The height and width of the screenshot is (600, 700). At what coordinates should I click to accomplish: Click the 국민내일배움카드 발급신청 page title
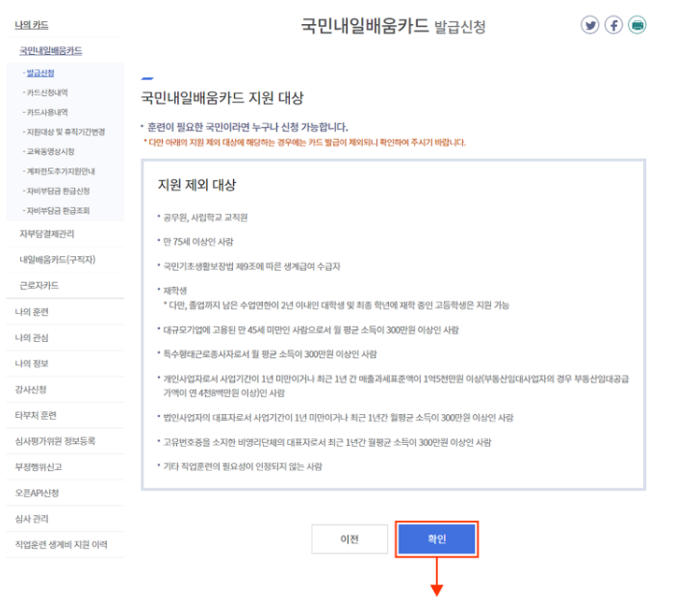[x=393, y=26]
